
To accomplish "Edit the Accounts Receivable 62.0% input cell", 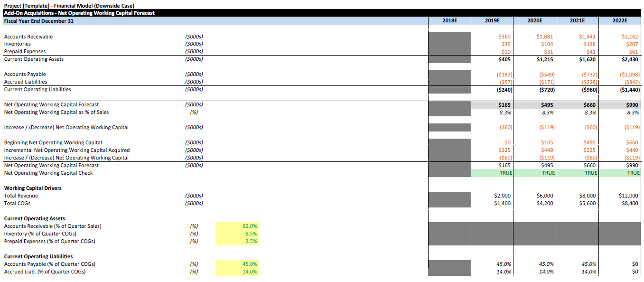I will [x=237, y=226].
